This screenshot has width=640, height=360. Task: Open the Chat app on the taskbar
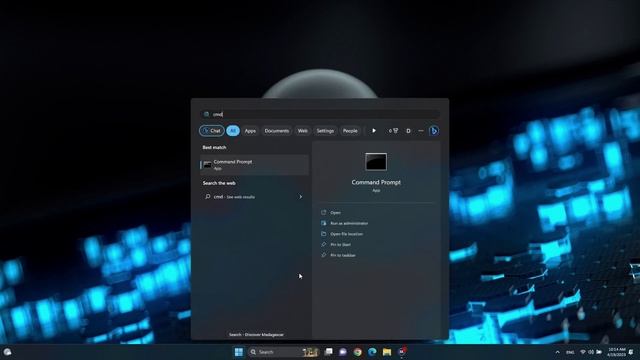[x=343, y=352]
